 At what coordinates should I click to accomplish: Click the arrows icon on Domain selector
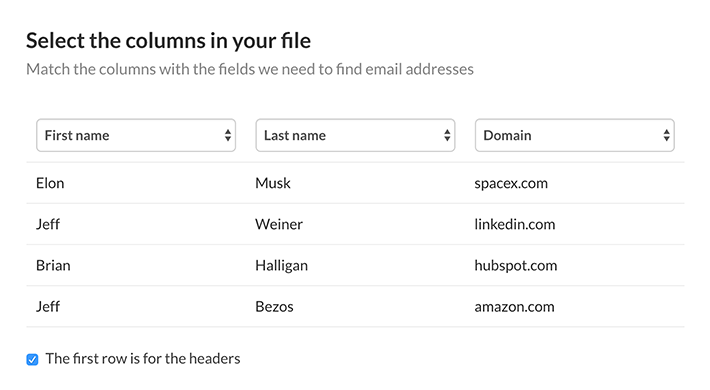click(667, 135)
